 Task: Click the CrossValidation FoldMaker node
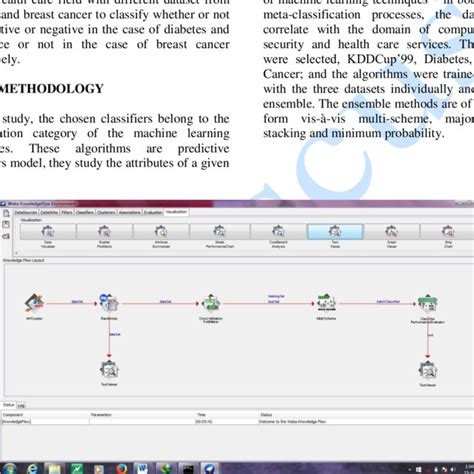[x=211, y=303]
